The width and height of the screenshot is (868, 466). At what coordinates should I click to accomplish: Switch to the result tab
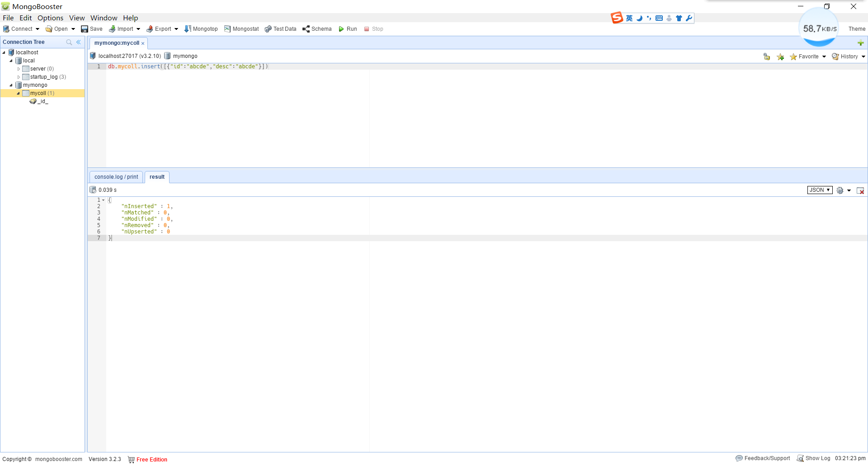pyautogui.click(x=157, y=177)
